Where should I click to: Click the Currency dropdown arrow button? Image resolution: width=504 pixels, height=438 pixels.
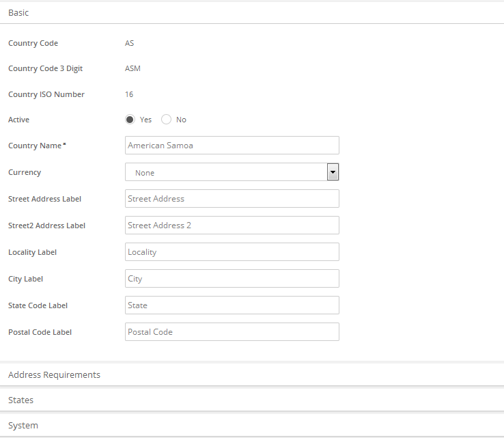333,172
